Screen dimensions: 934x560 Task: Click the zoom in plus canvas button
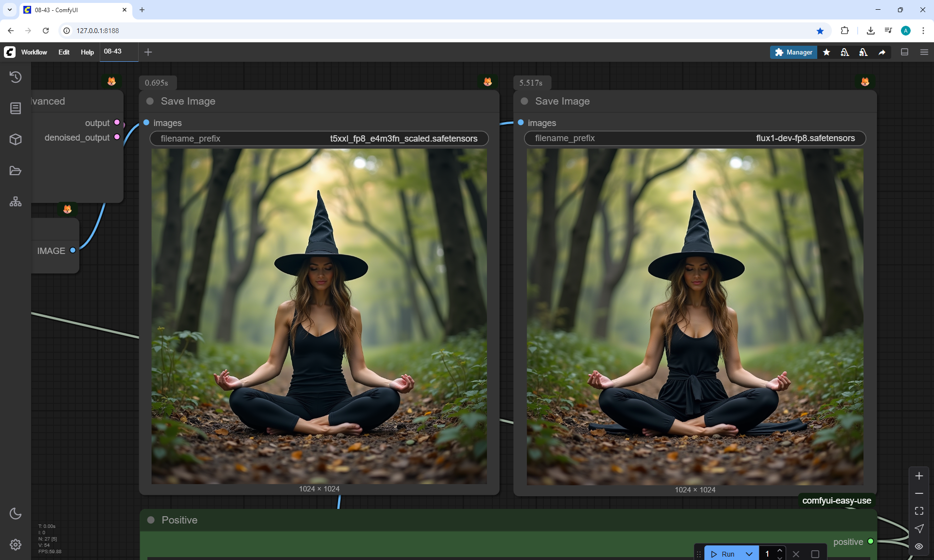(x=919, y=476)
